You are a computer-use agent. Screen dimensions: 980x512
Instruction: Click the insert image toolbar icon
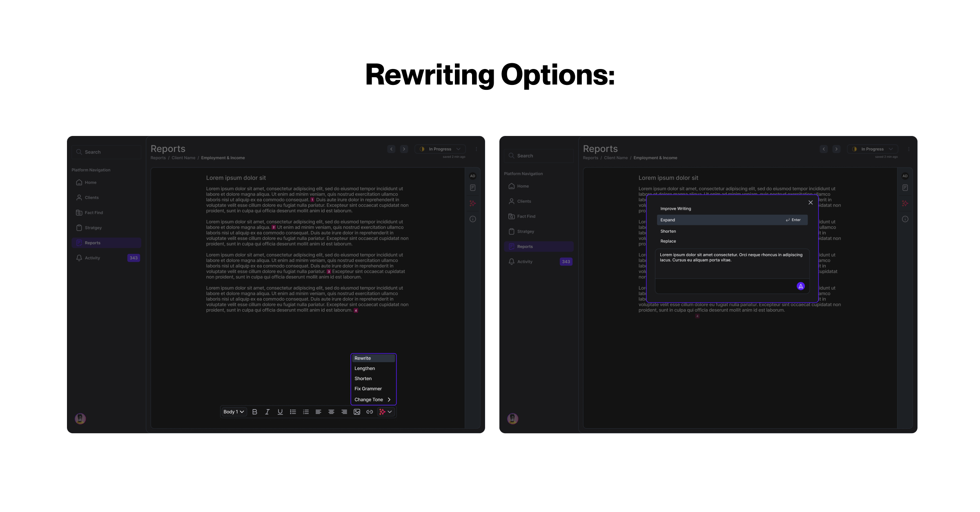[357, 412]
